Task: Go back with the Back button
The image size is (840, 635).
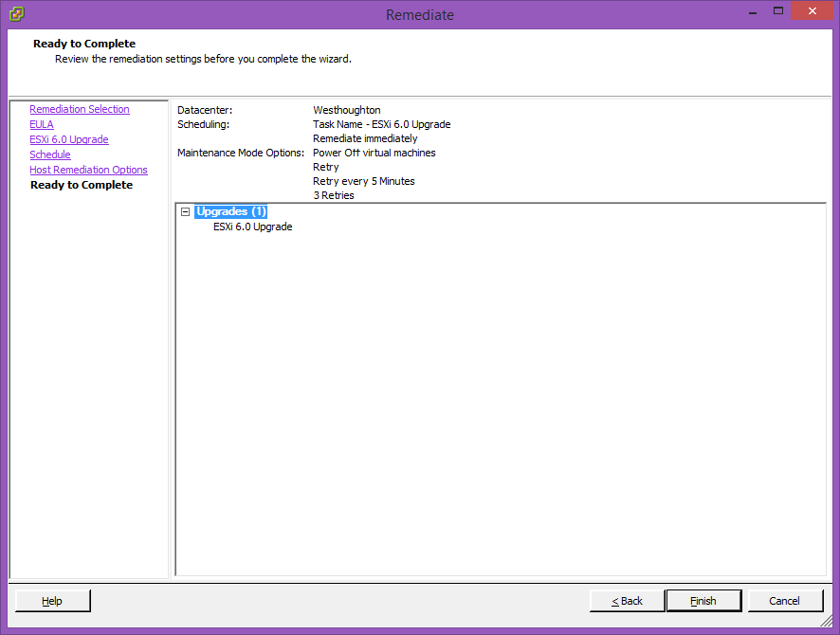Action: pyautogui.click(x=627, y=601)
